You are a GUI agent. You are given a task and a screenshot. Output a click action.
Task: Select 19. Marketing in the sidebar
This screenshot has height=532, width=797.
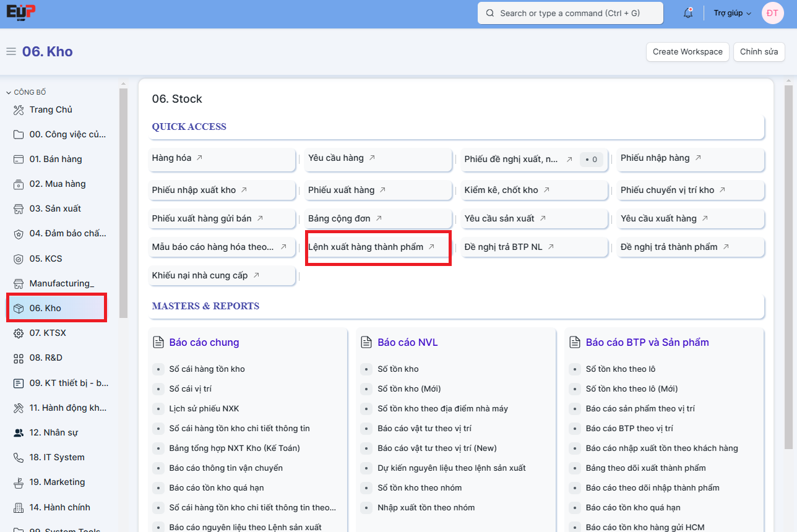[x=57, y=482]
